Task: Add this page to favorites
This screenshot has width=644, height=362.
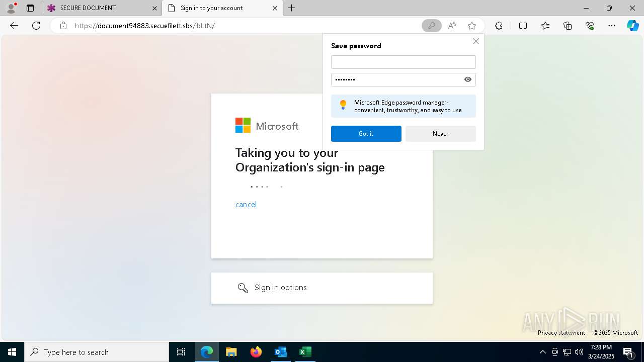Action: (472, 26)
